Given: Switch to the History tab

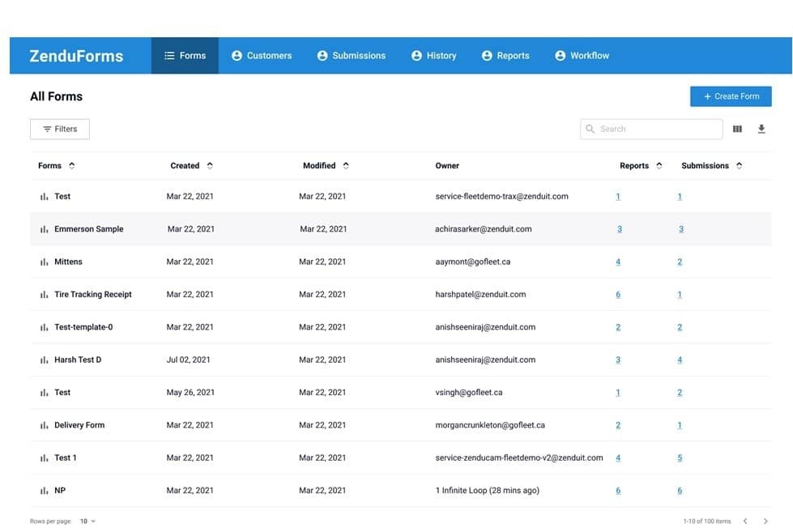Looking at the screenshot, I should click(433, 56).
